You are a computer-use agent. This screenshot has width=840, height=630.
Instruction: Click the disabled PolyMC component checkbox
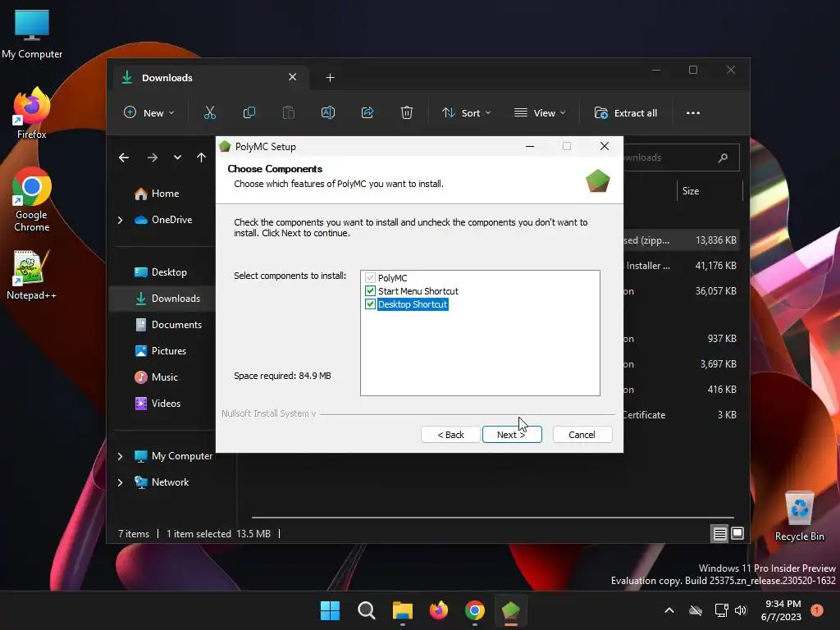click(370, 278)
